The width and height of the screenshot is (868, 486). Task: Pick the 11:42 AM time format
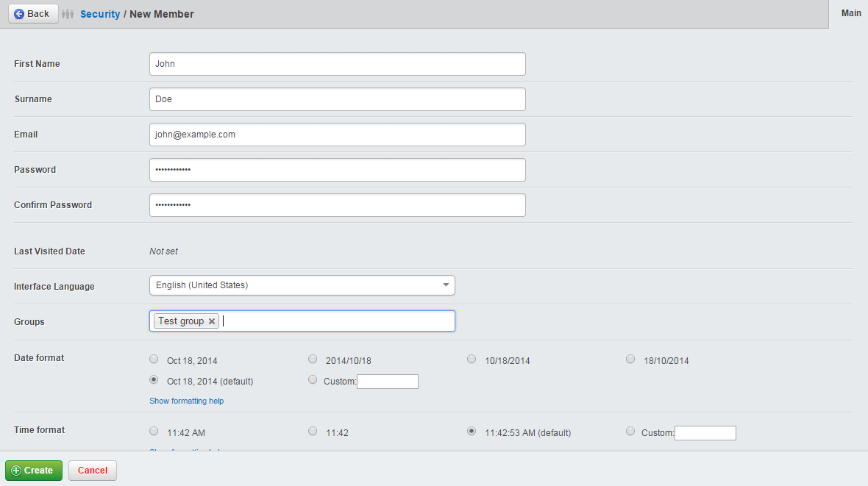tap(154, 432)
